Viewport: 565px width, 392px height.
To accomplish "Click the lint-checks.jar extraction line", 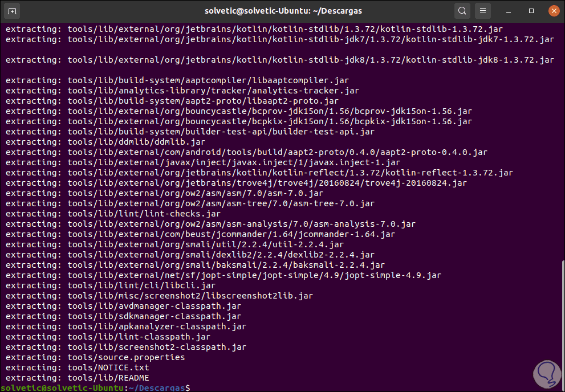I will [144, 214].
